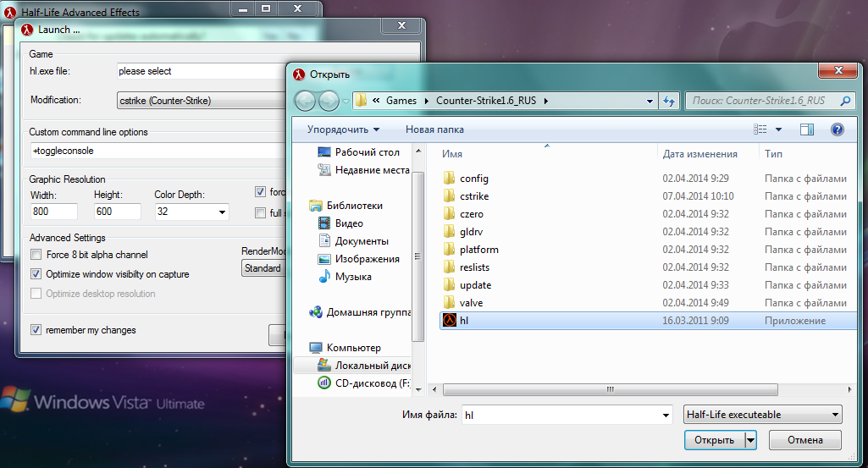The width and height of the screenshot is (868, 468).
Task: Click the Документы library item
Action: (362, 240)
